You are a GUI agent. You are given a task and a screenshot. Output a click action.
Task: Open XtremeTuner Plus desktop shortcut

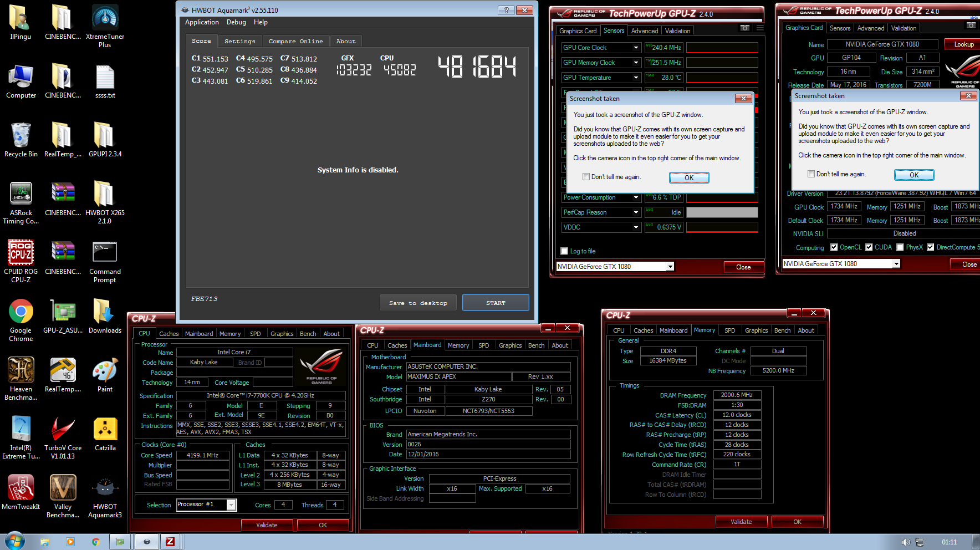pos(105,26)
